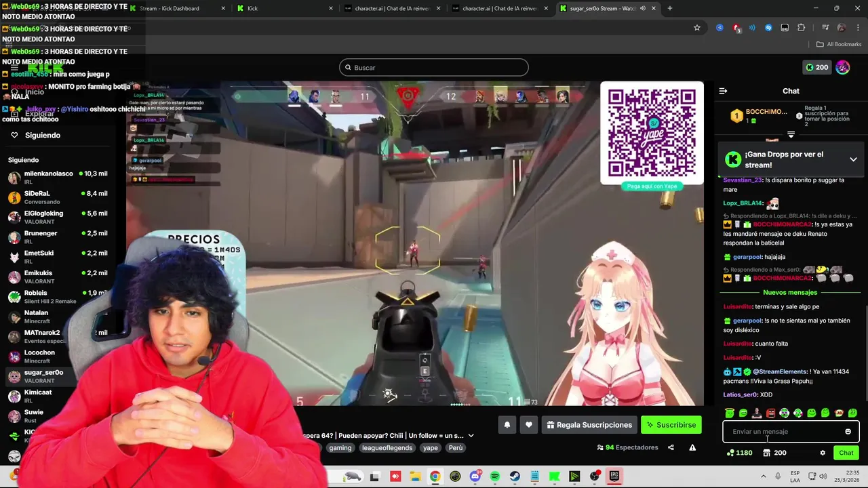Click the Shazam extension icon
Screen dimensions: 868x488
pyautogui.click(x=768, y=28)
